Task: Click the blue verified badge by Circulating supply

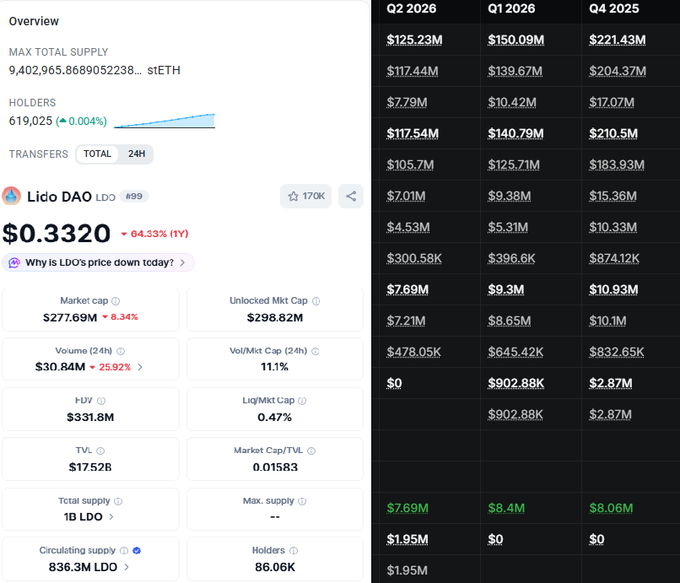Action: [137, 550]
